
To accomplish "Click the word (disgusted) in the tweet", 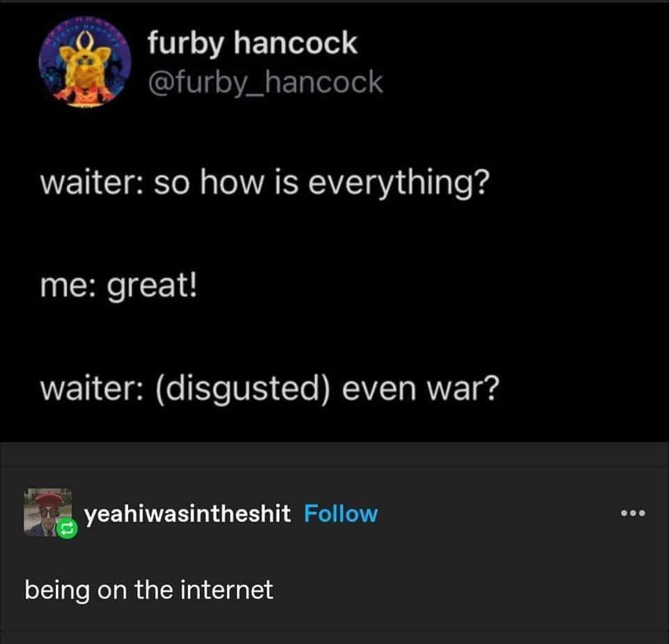I will click(x=243, y=390).
